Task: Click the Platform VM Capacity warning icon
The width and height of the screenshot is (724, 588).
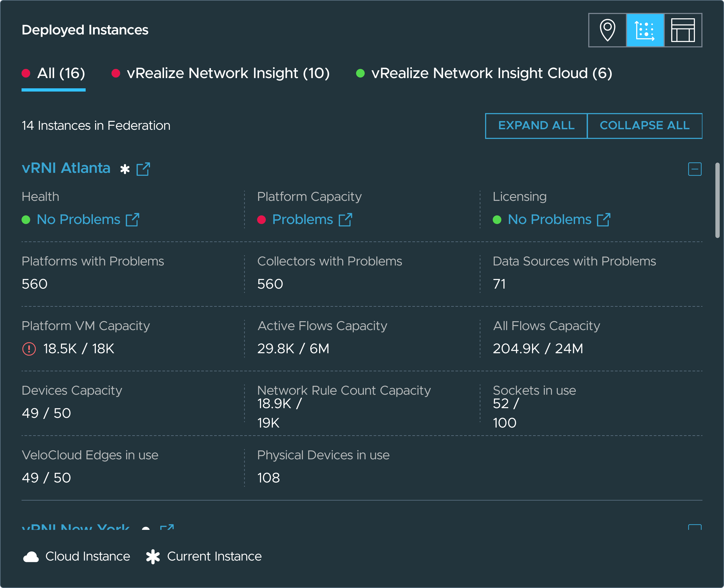Action: pyautogui.click(x=29, y=349)
